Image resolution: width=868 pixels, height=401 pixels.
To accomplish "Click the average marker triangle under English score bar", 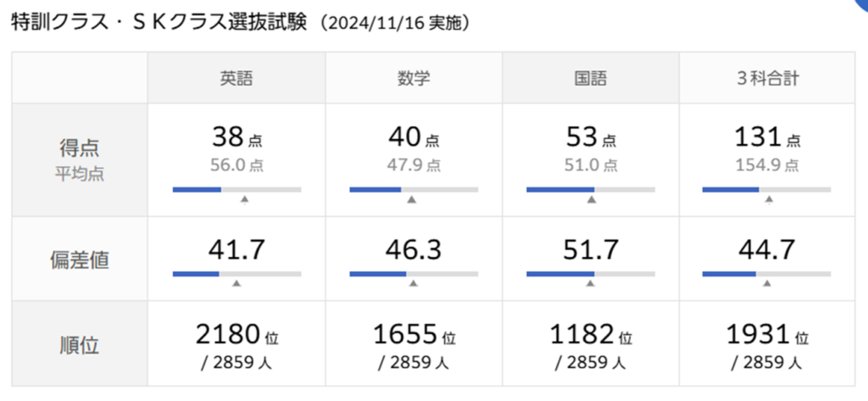I will (244, 200).
